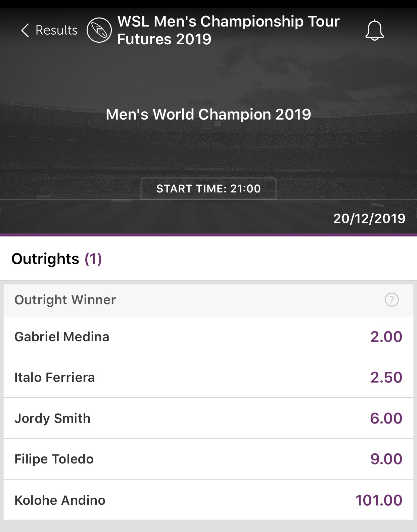Image resolution: width=417 pixels, height=532 pixels.
Task: Tap the Filipe Toledo row name
Action: click(54, 459)
